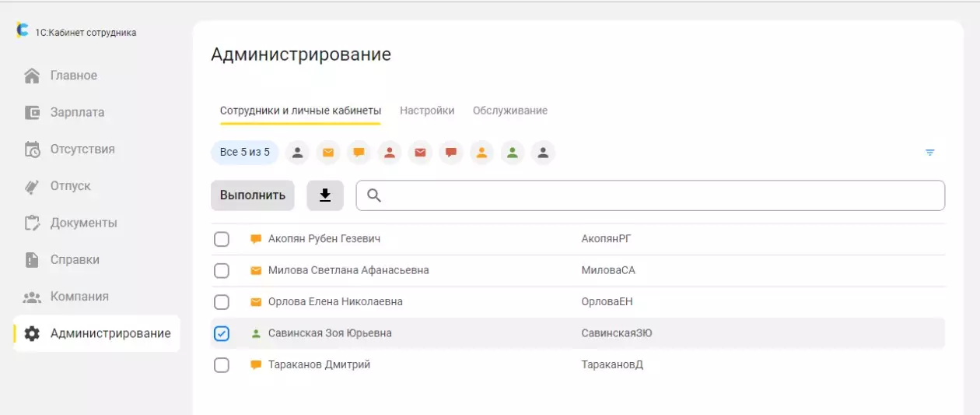The image size is (980, 415).
Task: Filter by gray person icon beside Все 5 из 5
Action: (x=297, y=153)
